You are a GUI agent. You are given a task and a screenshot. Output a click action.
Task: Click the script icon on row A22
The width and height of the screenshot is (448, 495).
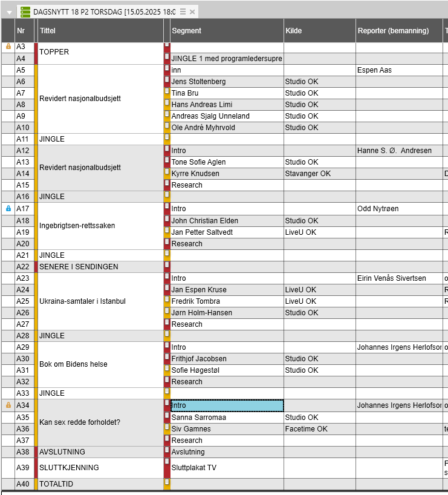tap(167, 264)
